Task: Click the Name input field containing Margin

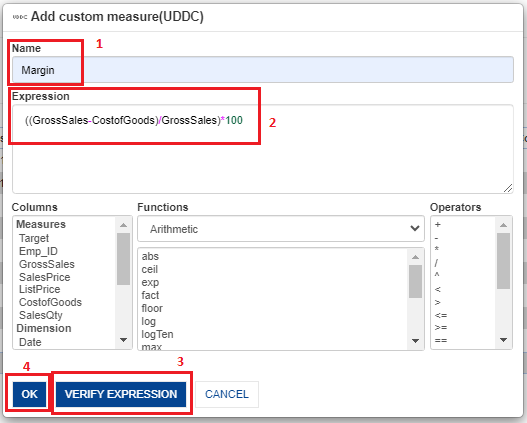Action: 263,70
